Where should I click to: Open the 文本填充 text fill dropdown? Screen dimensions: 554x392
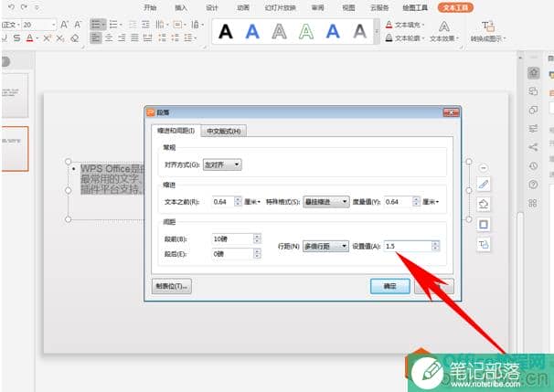(405, 25)
